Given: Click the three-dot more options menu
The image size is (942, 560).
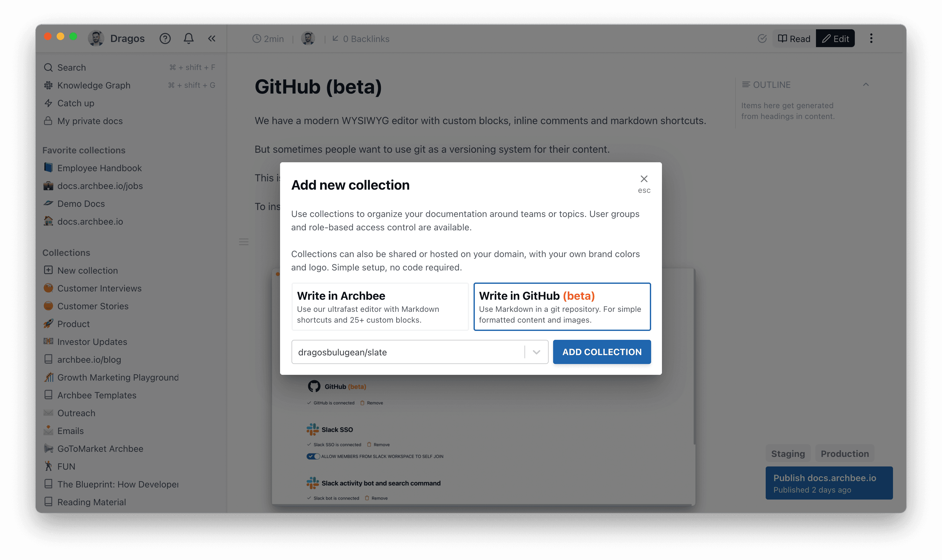Looking at the screenshot, I should click(871, 38).
